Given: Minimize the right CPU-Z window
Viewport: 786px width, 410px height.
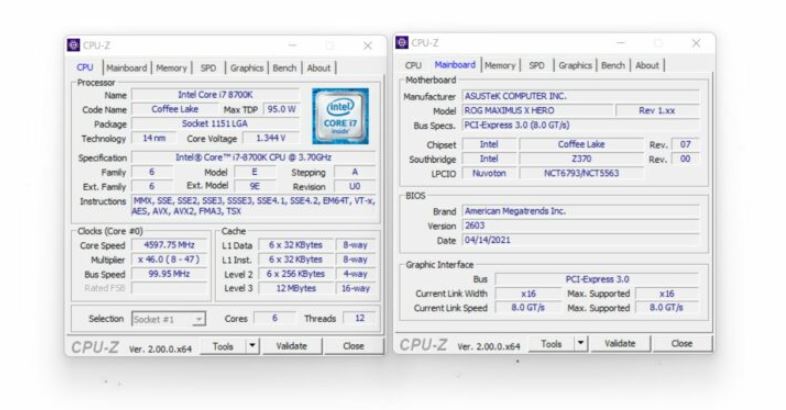Looking at the screenshot, I should click(x=621, y=43).
